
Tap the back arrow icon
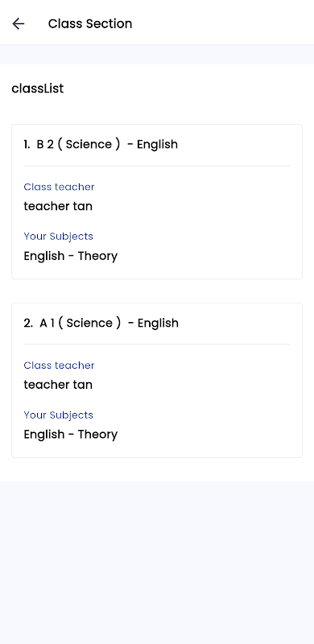19,24
